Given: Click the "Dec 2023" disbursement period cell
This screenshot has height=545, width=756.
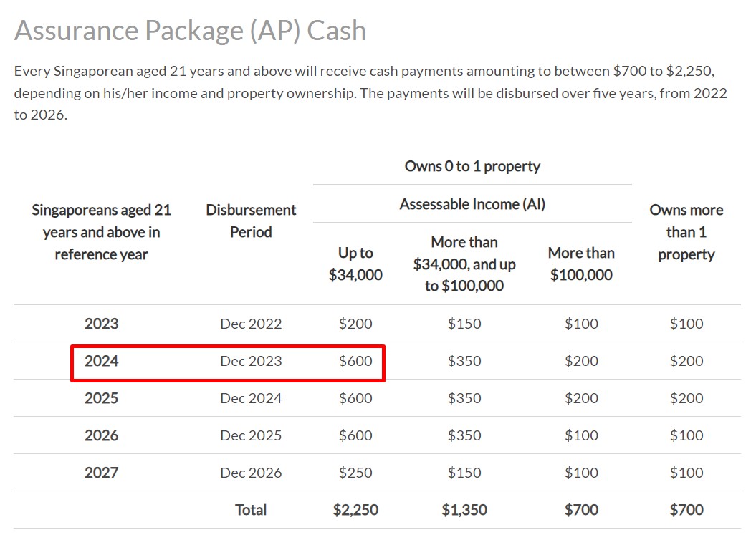Looking at the screenshot, I should pyautogui.click(x=251, y=361).
